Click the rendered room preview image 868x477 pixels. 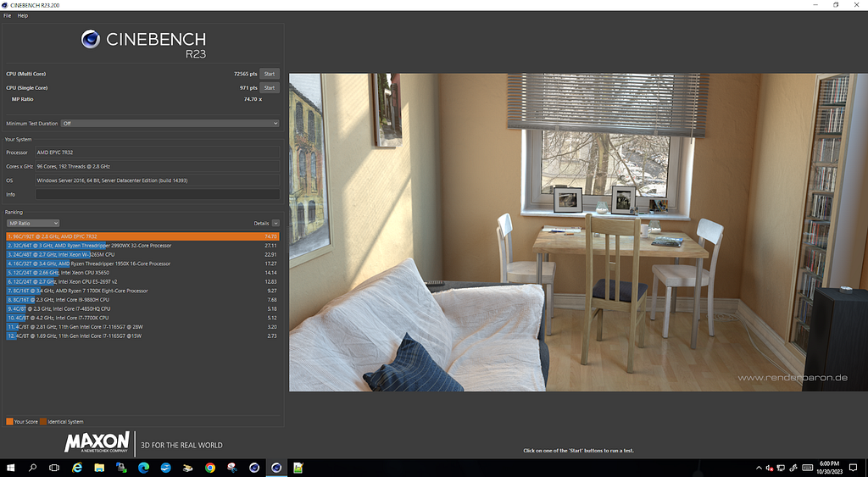point(578,232)
